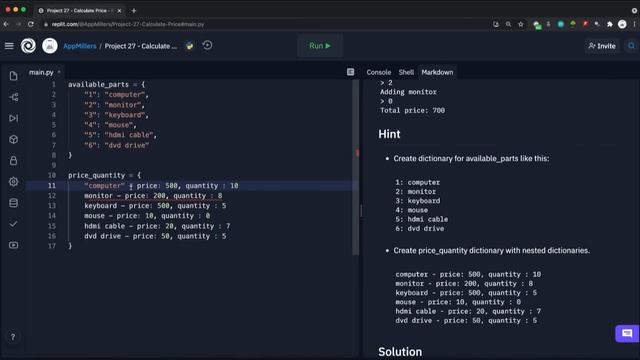The image size is (640, 360).
Task: Open the Debugger sidebar icon
Action: click(x=13, y=118)
